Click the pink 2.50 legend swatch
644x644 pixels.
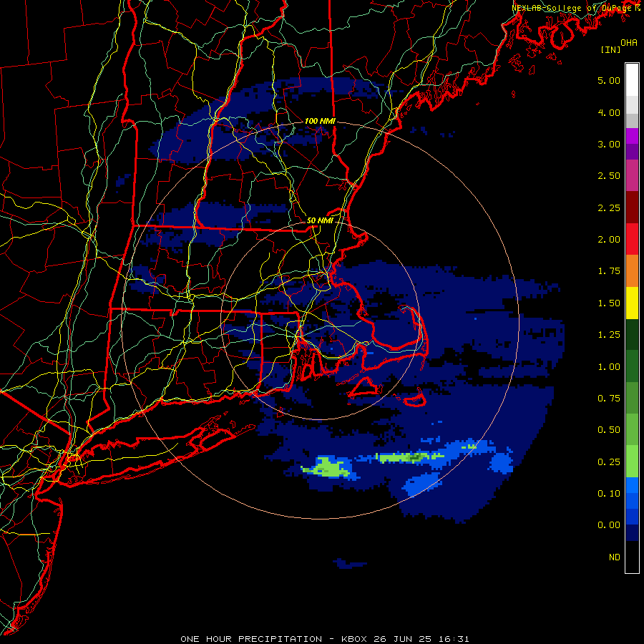click(632, 175)
